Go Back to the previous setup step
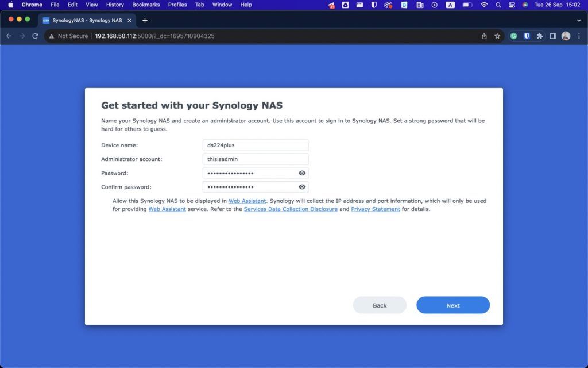This screenshot has height=368, width=588. 380,305
